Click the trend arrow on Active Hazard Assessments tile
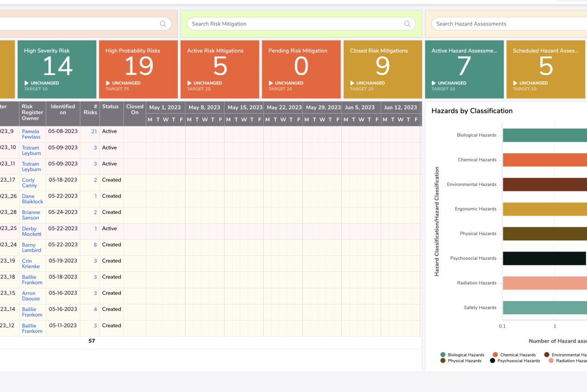 point(434,83)
